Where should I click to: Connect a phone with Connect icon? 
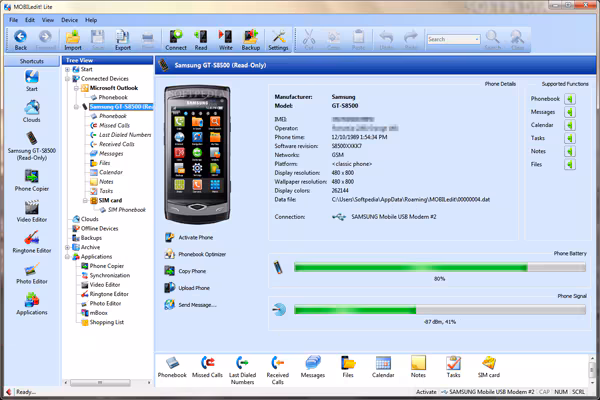(x=176, y=40)
